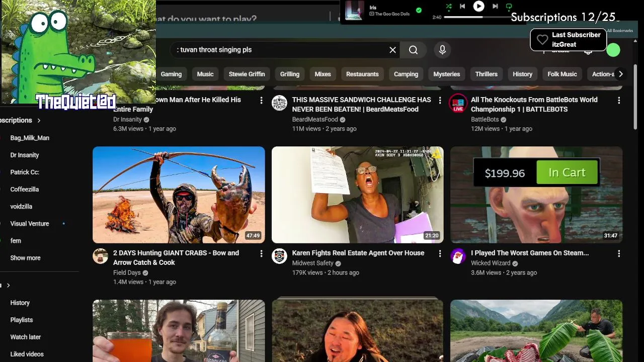Select the Mysteries filter chip
Viewport: 644px width, 362px height.
(447, 74)
